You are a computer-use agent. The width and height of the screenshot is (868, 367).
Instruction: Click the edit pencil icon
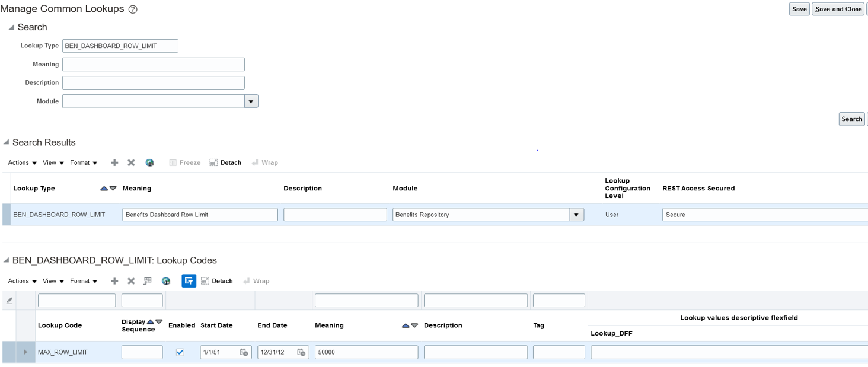(x=8, y=300)
